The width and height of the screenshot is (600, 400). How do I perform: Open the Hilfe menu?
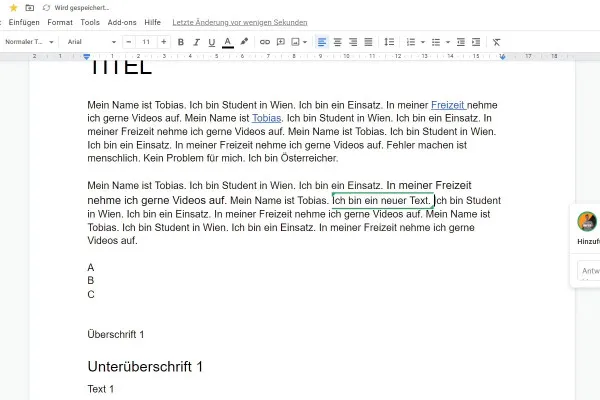[x=153, y=22]
